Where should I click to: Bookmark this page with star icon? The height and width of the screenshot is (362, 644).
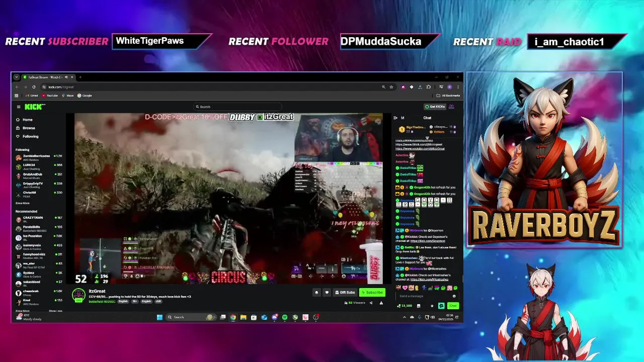[391, 87]
